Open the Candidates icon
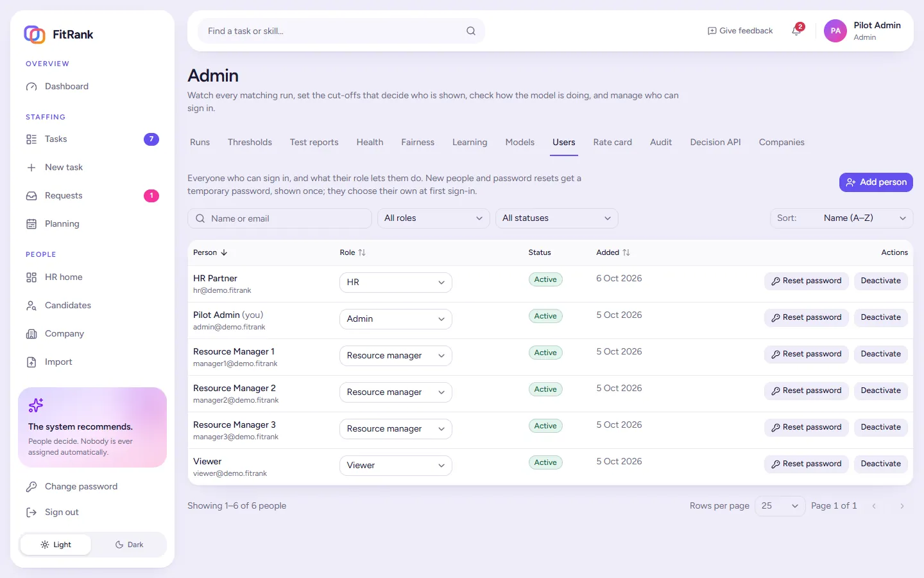 pos(31,306)
